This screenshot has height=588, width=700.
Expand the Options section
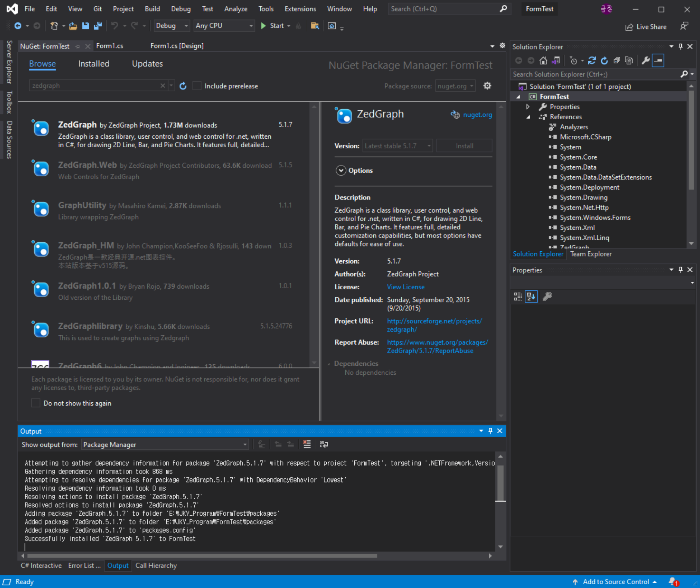340,170
